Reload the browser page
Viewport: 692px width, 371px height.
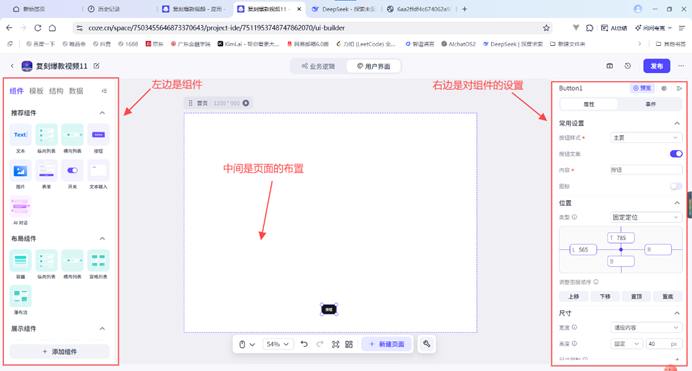coord(38,28)
